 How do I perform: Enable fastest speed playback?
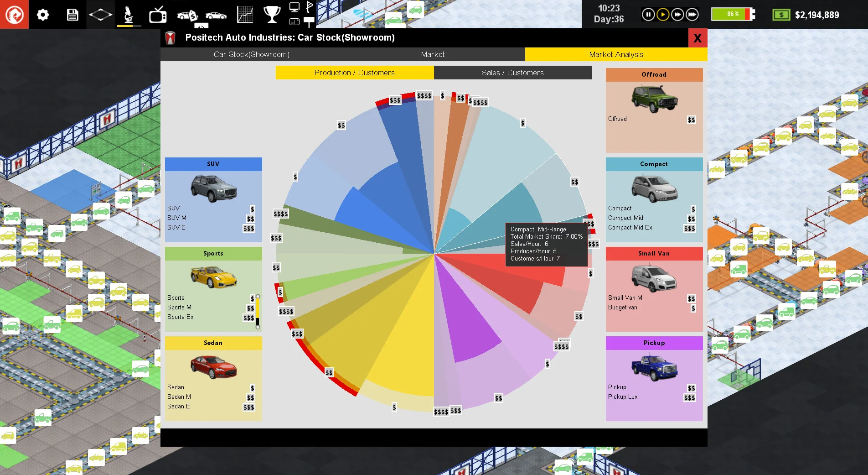pos(692,14)
